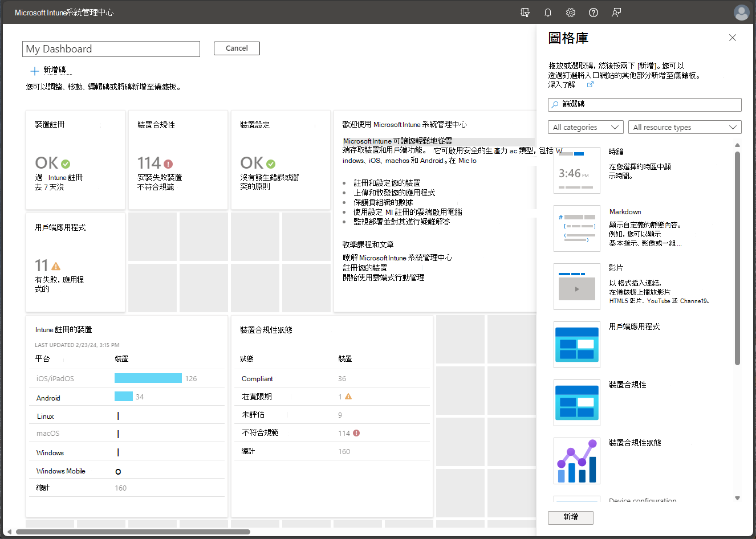Click the 未評估 status row
Viewport: 756px width, 539px height.
pyautogui.click(x=332, y=415)
